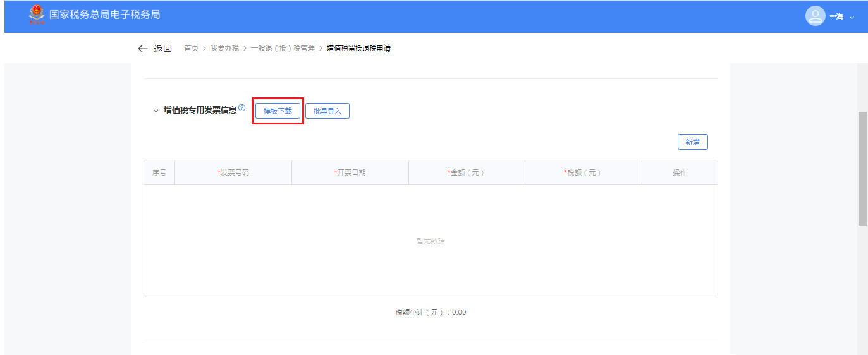Click the user avatar icon
The image size is (868, 355).
(815, 16)
